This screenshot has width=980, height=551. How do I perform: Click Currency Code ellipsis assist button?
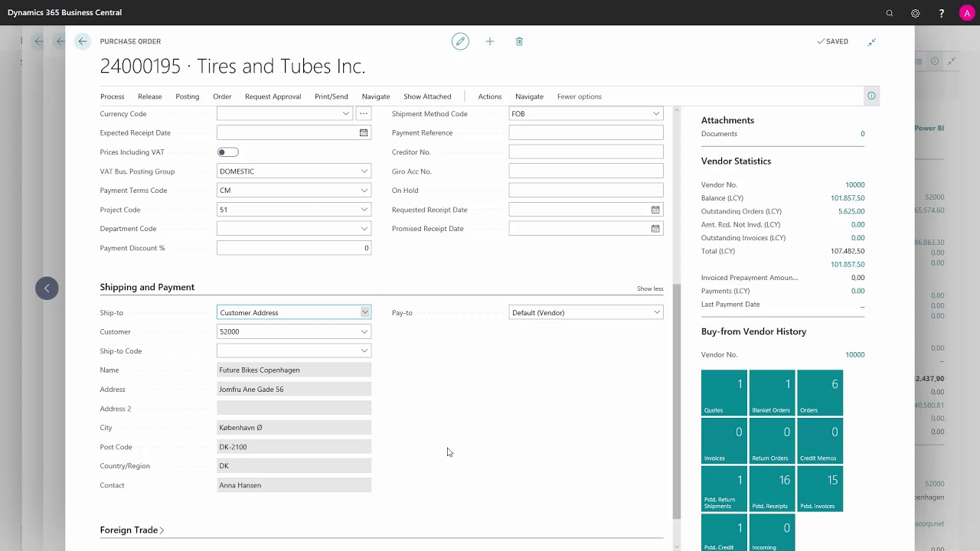tap(364, 113)
